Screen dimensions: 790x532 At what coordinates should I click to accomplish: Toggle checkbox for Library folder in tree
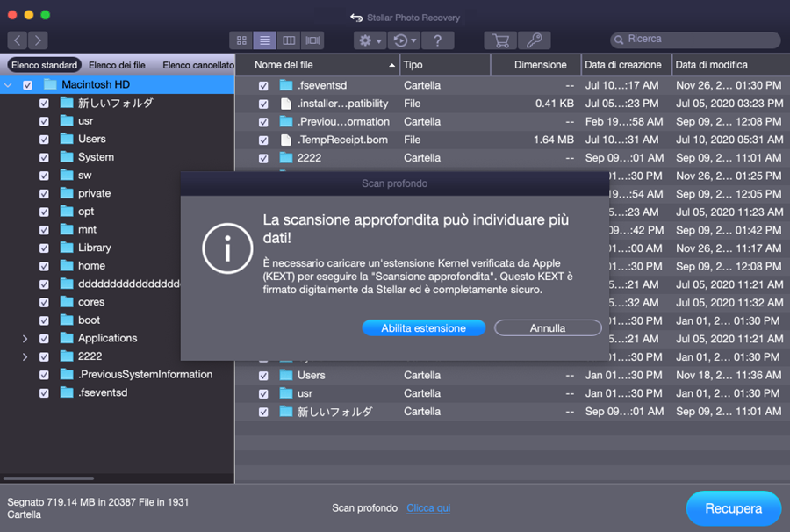[45, 248]
